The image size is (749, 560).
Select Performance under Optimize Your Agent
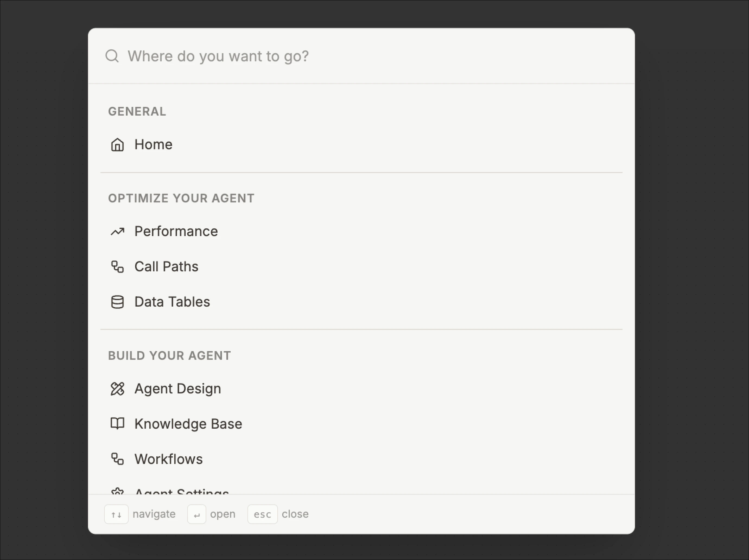pyautogui.click(x=176, y=232)
